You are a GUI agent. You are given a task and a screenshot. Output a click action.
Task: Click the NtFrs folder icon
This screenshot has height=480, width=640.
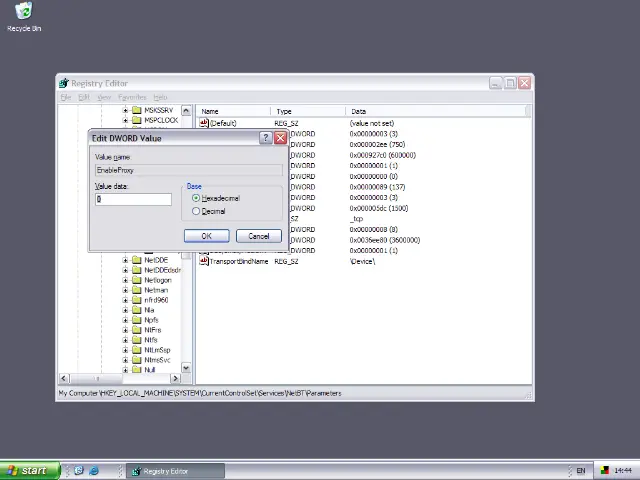pyautogui.click(x=137, y=330)
